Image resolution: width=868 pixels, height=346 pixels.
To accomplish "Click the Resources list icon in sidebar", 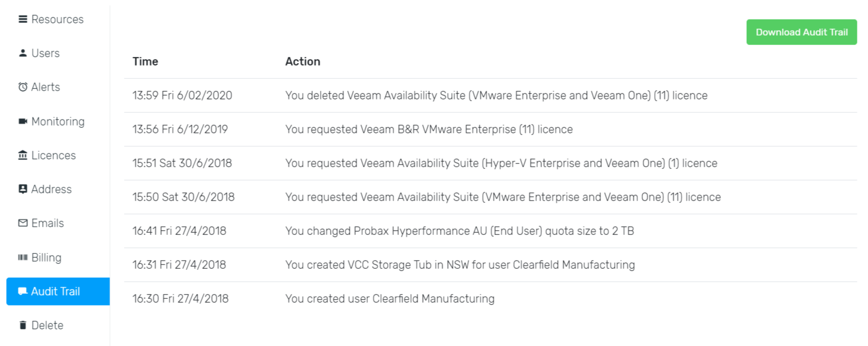I will (x=23, y=19).
